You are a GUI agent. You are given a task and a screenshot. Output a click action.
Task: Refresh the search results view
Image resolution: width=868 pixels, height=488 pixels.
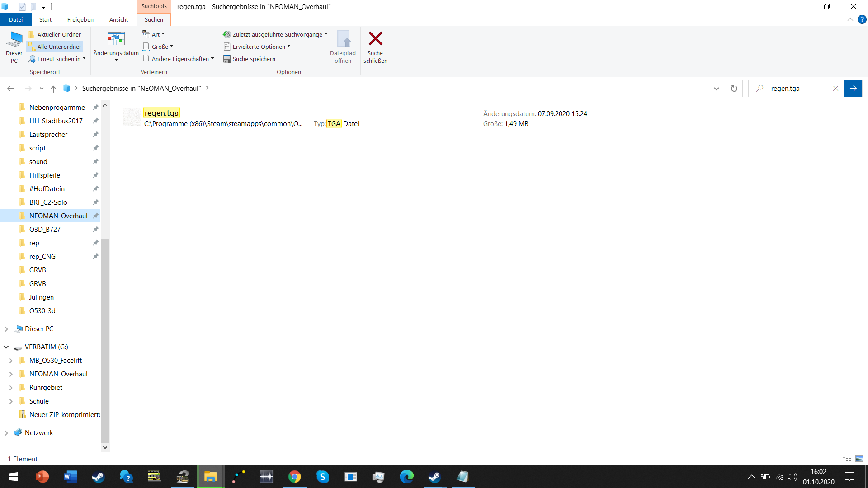734,89
